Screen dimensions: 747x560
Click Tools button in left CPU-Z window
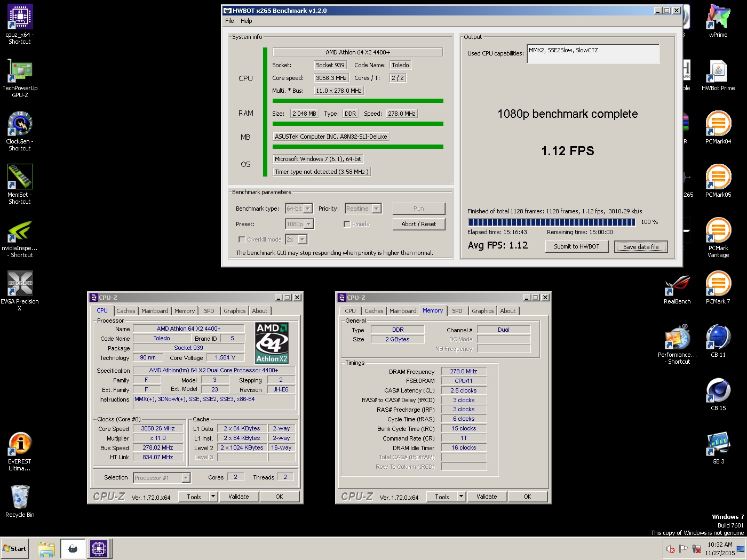194,497
